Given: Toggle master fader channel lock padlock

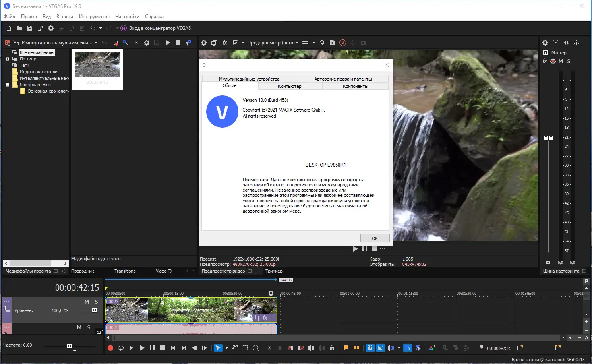Looking at the screenshot, I should click(x=548, y=261).
